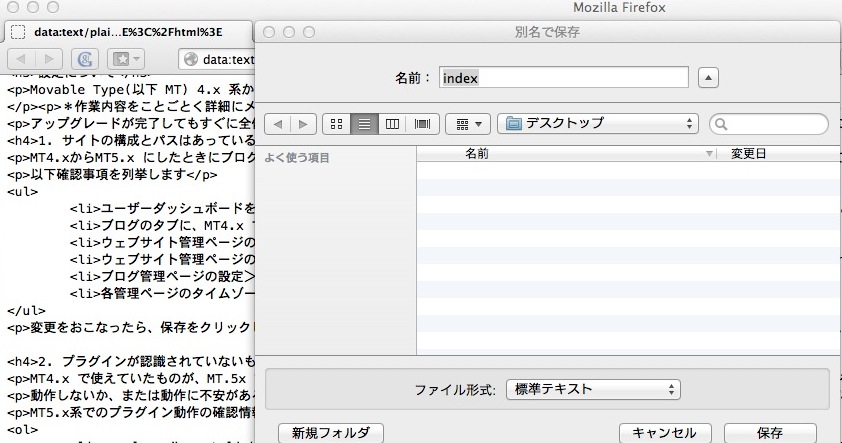Viewport: 842px width, 443px height.
Task: Click the Firefox reload icon in toolbar
Action: click(88, 59)
